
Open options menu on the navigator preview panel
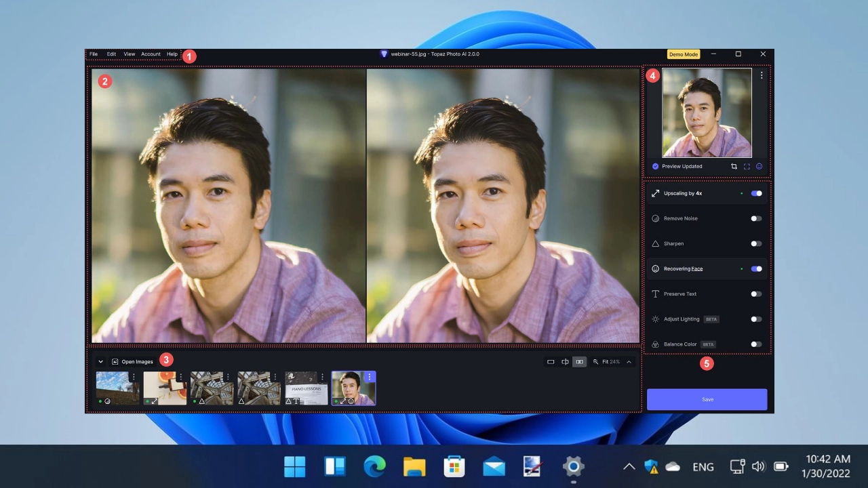pyautogui.click(x=762, y=75)
